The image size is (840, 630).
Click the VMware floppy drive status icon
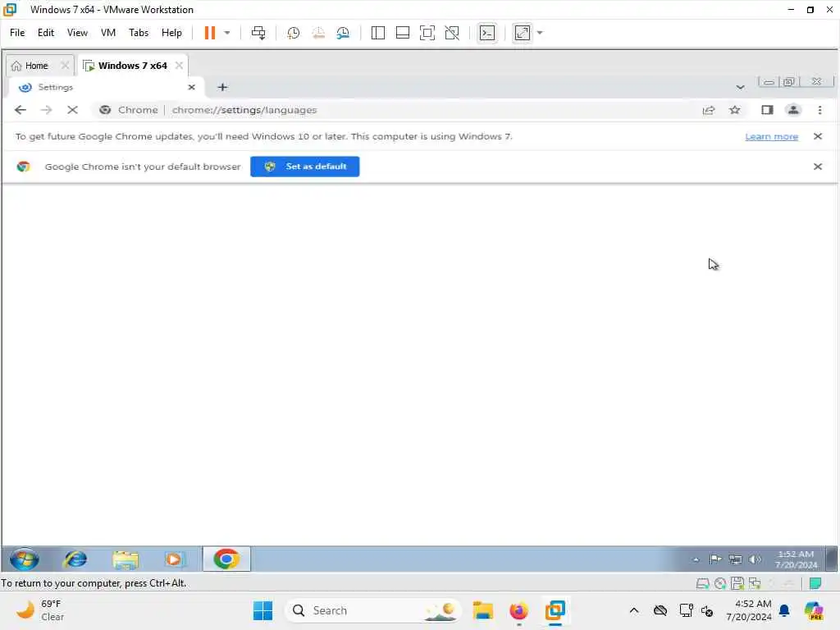737,583
